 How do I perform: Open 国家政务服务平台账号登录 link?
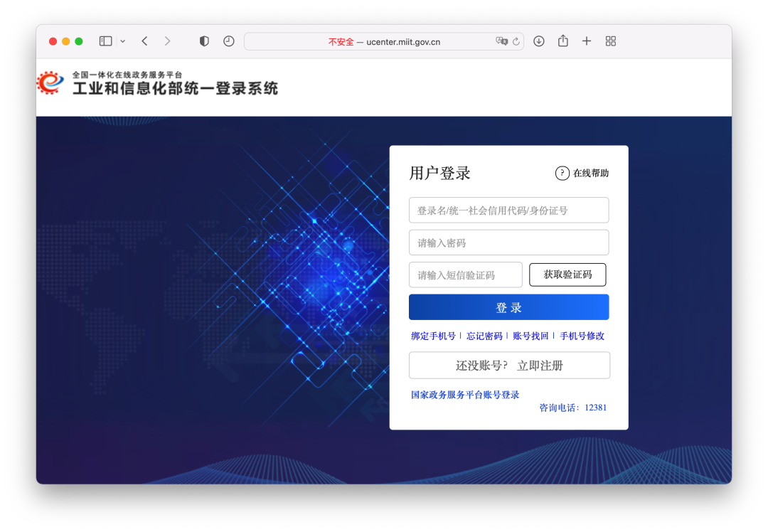465,395
